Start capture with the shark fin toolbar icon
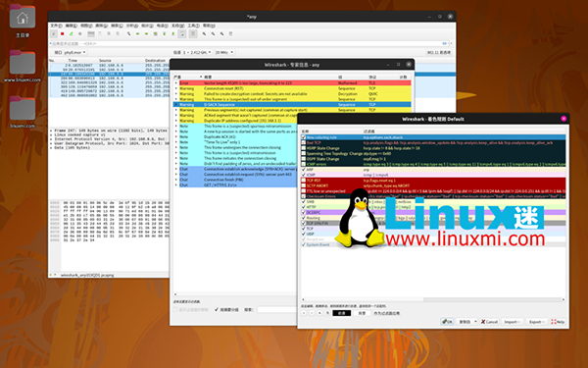Image resolution: width=588 pixels, height=368 pixels. pyautogui.click(x=54, y=33)
